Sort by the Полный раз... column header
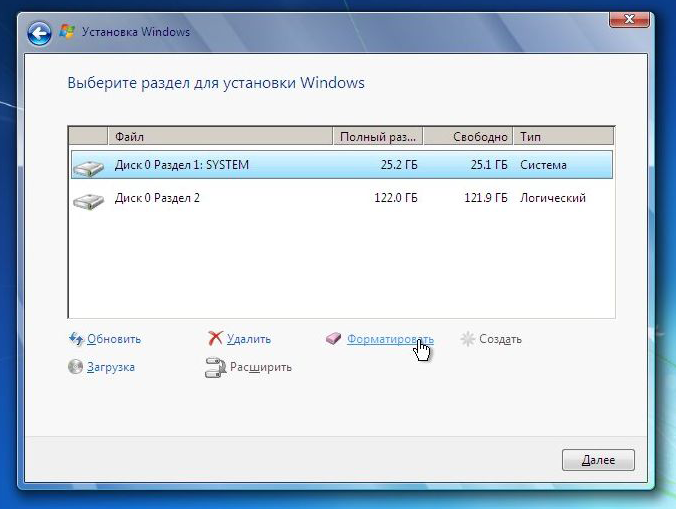 pos(378,137)
